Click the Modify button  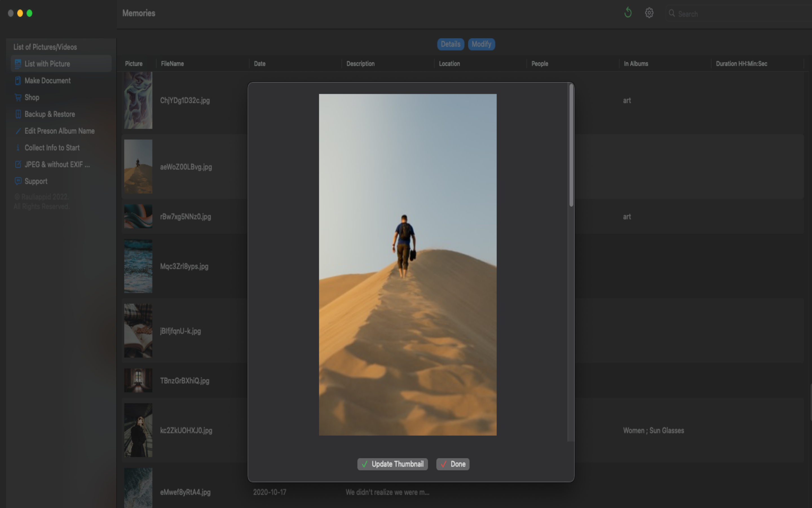[x=481, y=44]
